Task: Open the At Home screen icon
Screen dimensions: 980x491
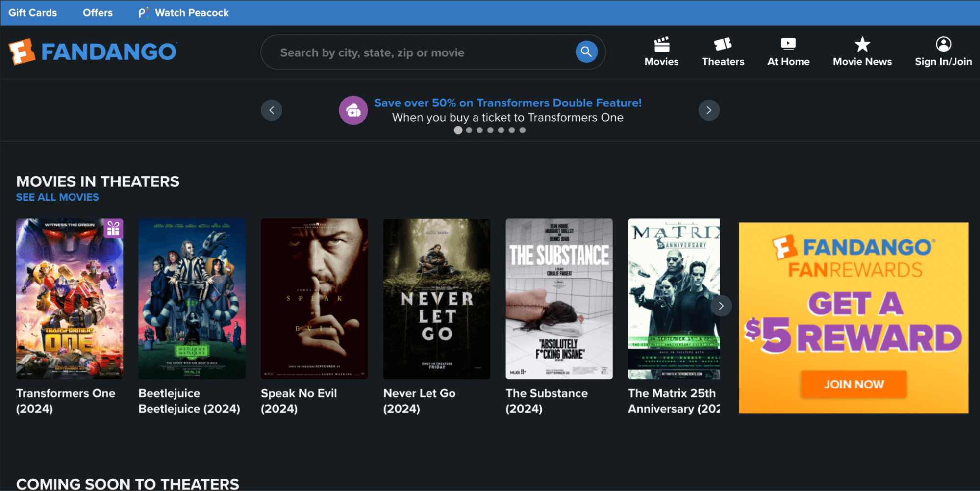Action: [788, 44]
